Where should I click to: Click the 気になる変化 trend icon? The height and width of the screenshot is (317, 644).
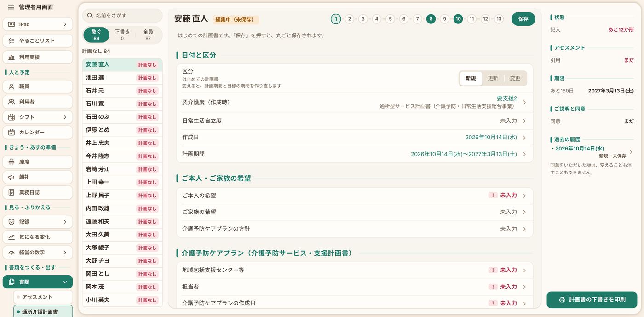pyautogui.click(x=11, y=237)
